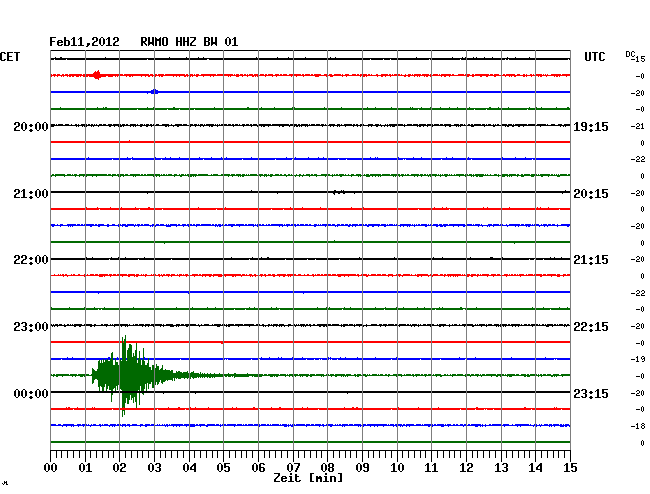Select the DC value "-21"
650x494 pixels.
(x=637, y=126)
